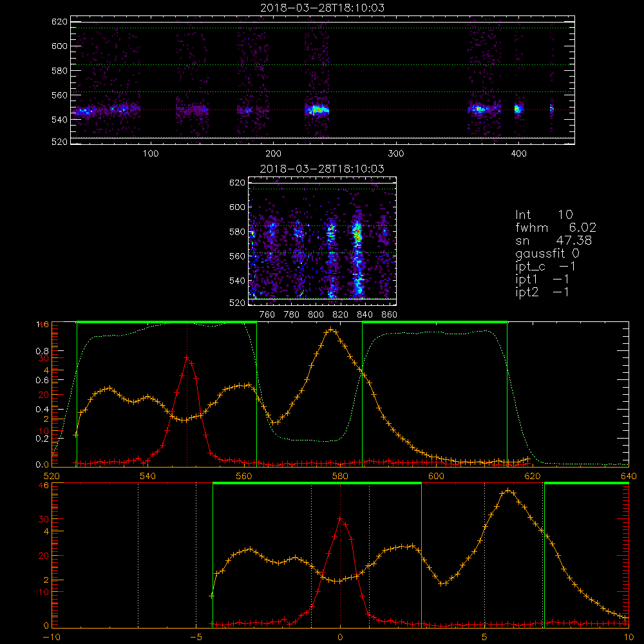The width and height of the screenshot is (644, 644).
Task: Click x-axis label 400 on the wide spectrogram
Action: coord(518,154)
